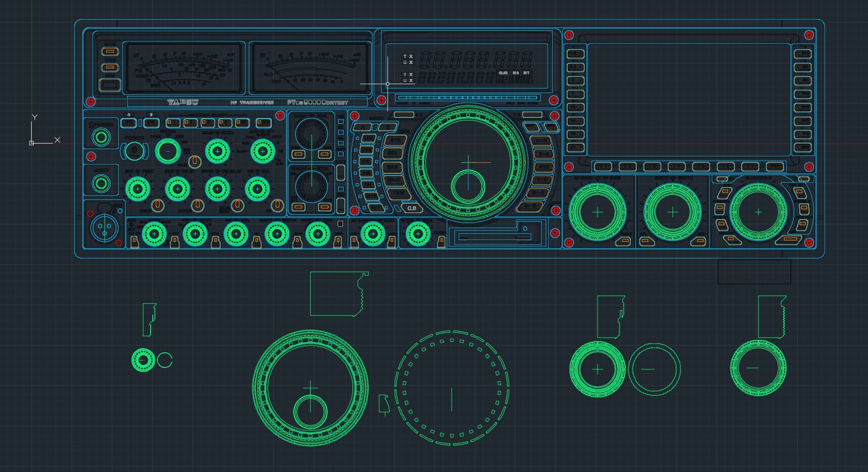Select the LSB mode button
The width and height of the screenshot is (868, 472).
click(x=369, y=138)
